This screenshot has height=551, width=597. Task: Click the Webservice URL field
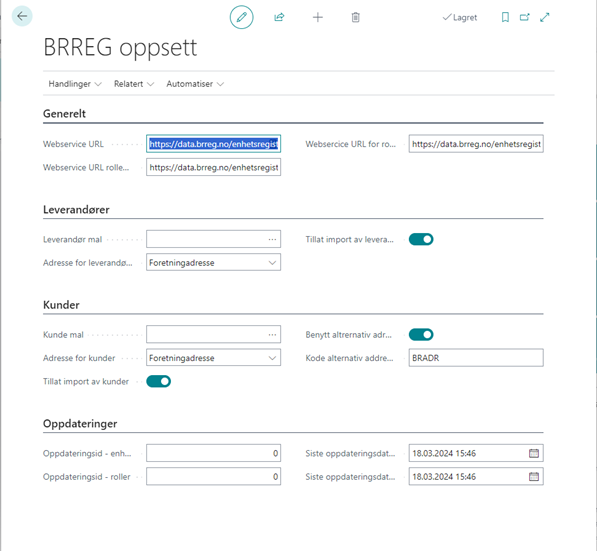pos(214,144)
